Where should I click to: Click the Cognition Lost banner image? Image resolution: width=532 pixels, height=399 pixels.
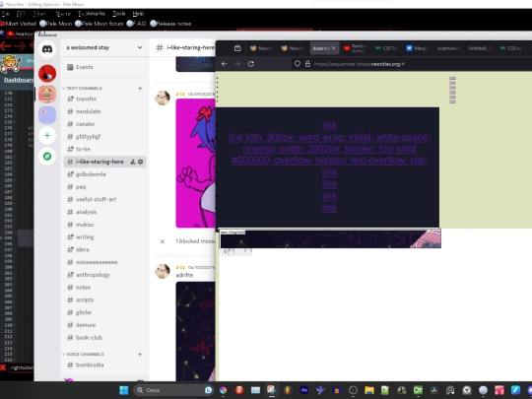coord(331,238)
